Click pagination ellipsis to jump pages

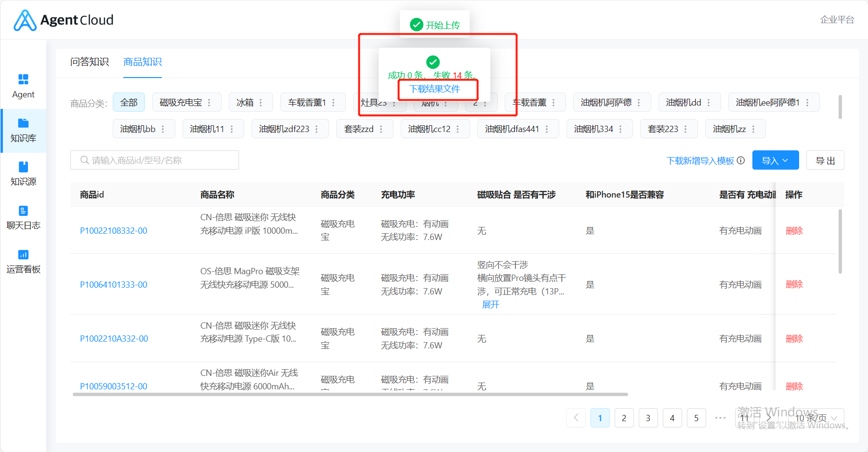721,418
